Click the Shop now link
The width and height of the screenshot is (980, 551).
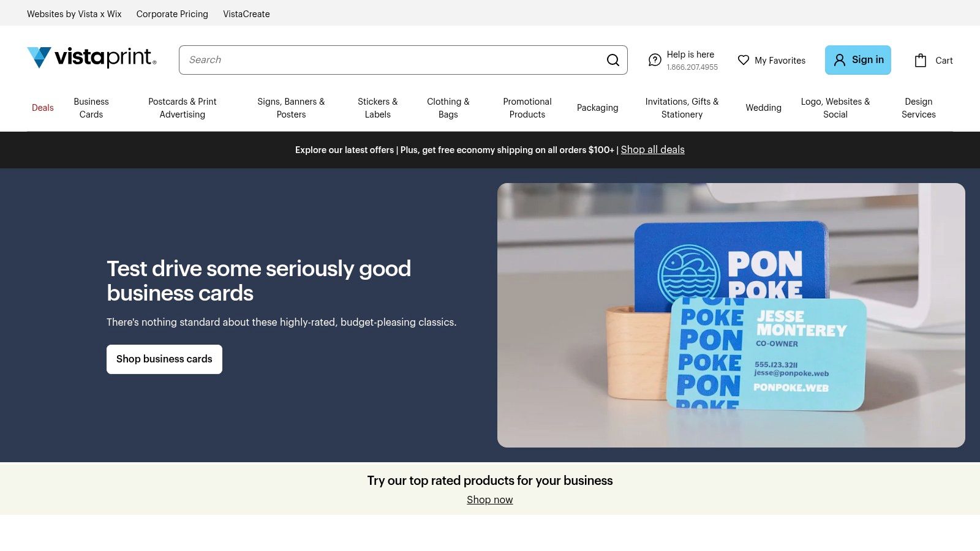tap(490, 500)
